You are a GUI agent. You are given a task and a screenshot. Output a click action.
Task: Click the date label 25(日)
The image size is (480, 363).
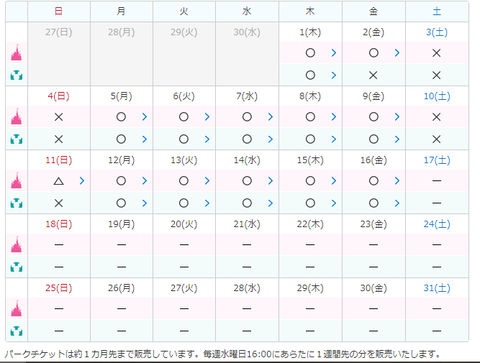59,288
